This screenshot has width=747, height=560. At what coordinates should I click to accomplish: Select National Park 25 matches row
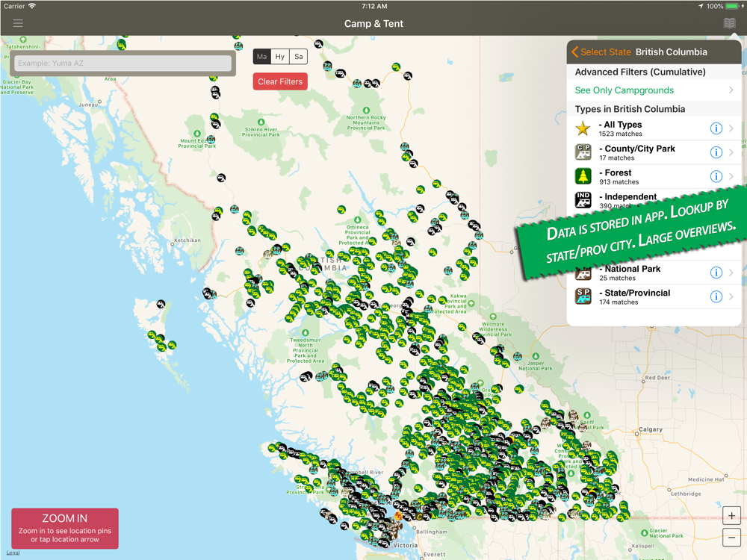point(654,273)
